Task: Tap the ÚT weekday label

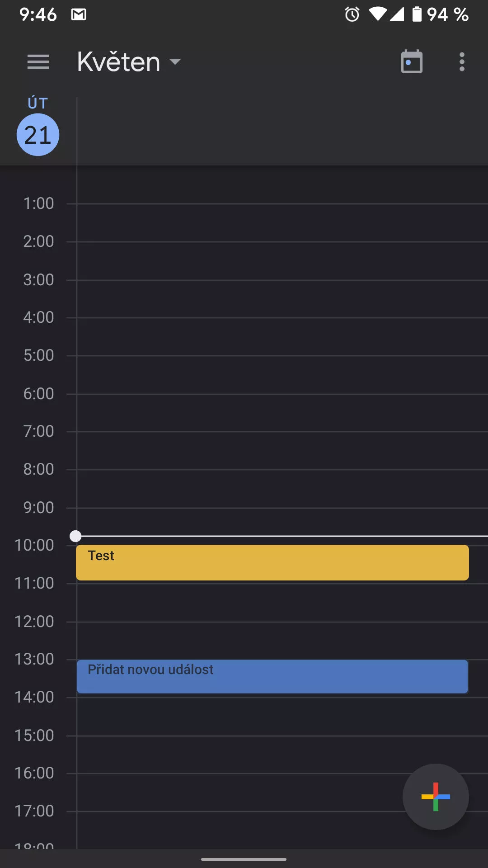Action: click(38, 103)
